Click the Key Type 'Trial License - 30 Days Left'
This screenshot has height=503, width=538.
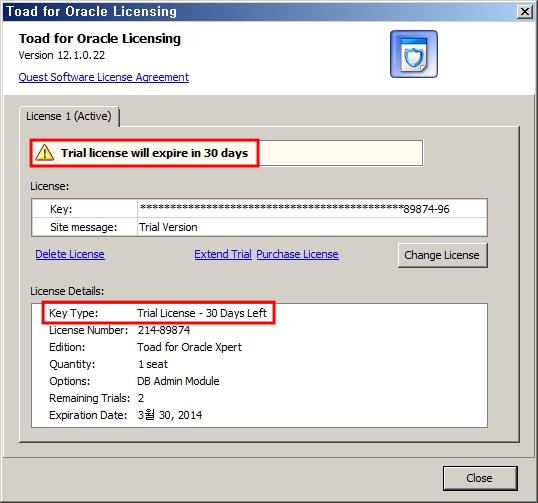202,313
